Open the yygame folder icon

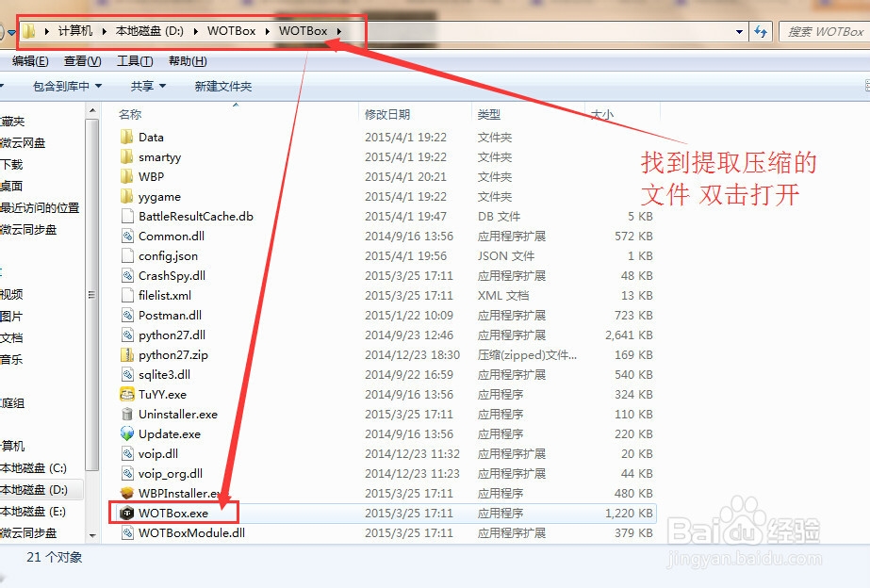[x=127, y=196]
